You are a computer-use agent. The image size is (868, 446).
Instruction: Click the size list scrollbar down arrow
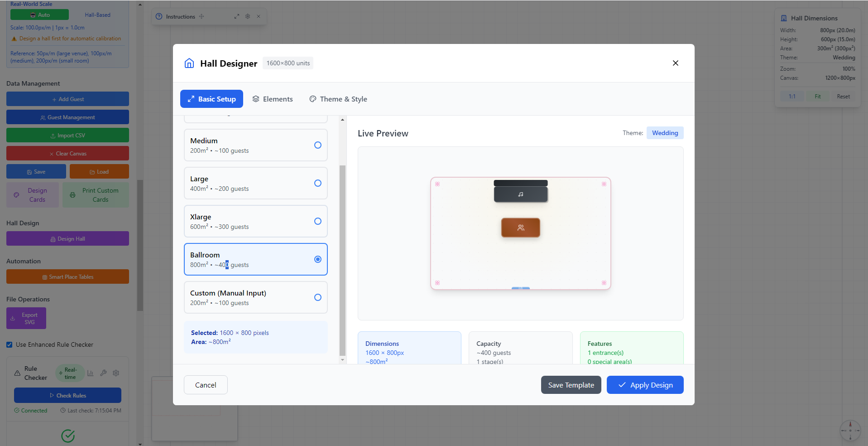pyautogui.click(x=342, y=360)
